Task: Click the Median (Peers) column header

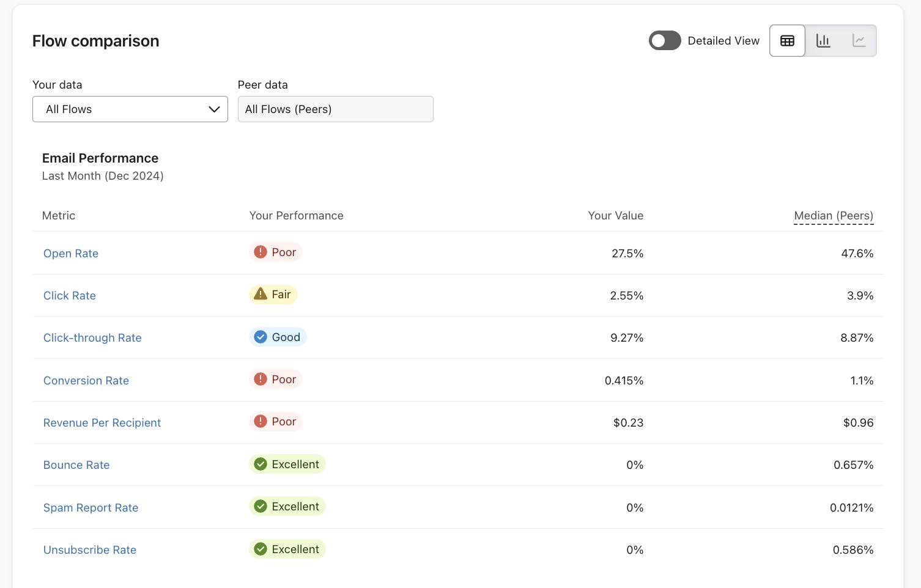Action: coord(834,215)
